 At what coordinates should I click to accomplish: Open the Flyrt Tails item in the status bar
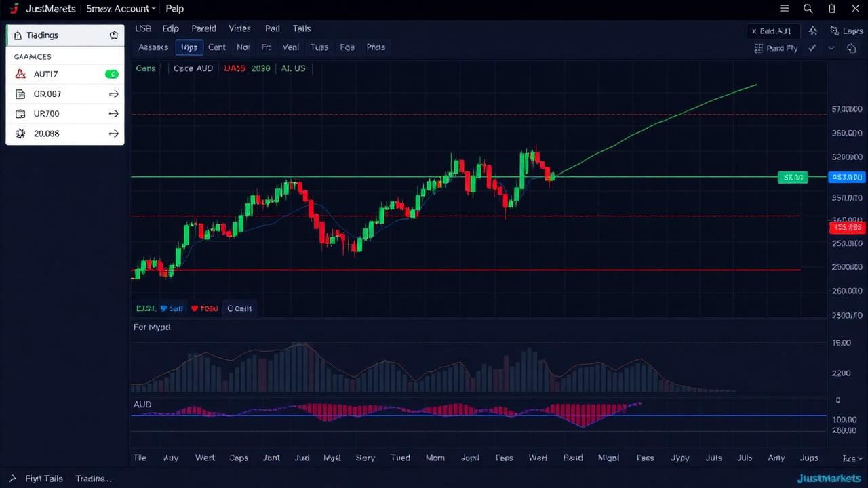coord(44,479)
